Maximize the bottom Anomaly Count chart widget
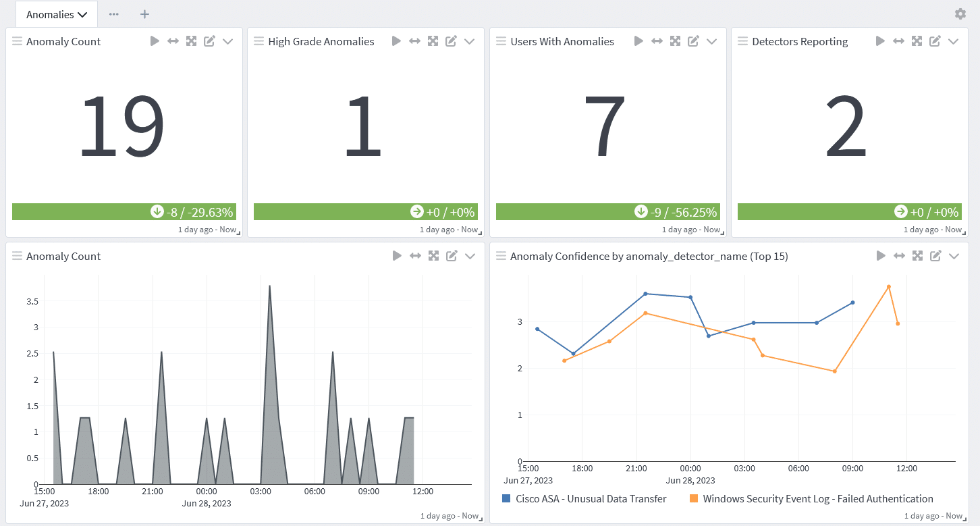980x526 pixels. pos(433,256)
